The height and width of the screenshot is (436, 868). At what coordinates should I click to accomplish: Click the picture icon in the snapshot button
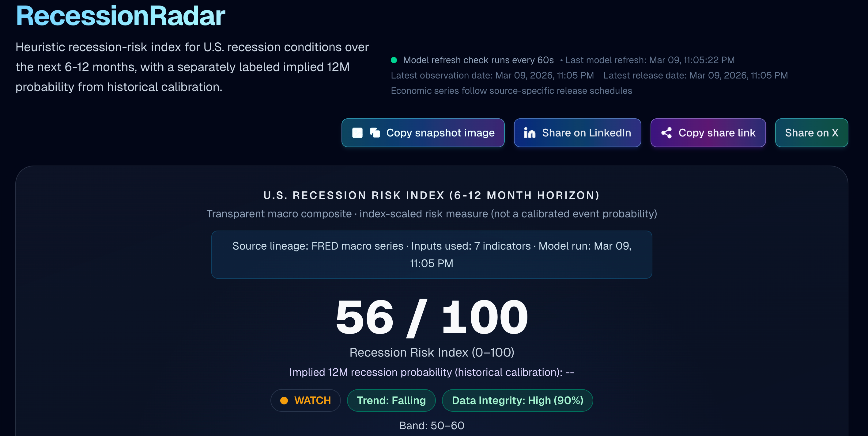point(357,133)
